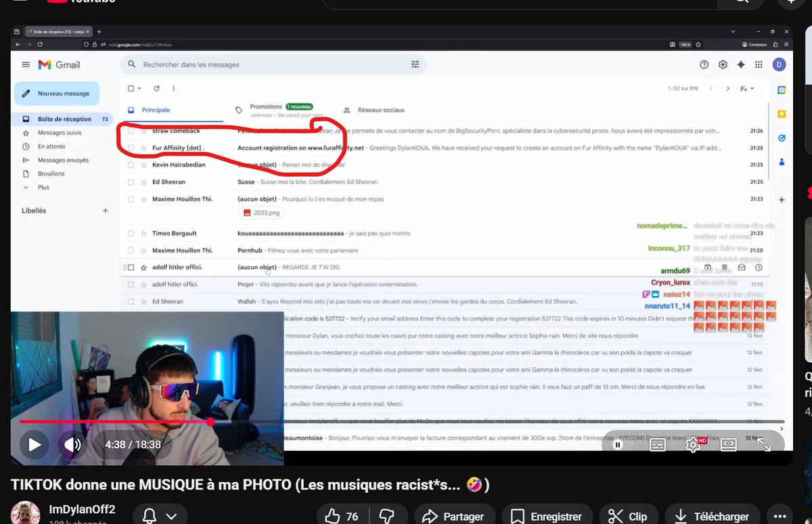Like the YouTube video
The width and height of the screenshot is (812, 524).
tap(342, 517)
